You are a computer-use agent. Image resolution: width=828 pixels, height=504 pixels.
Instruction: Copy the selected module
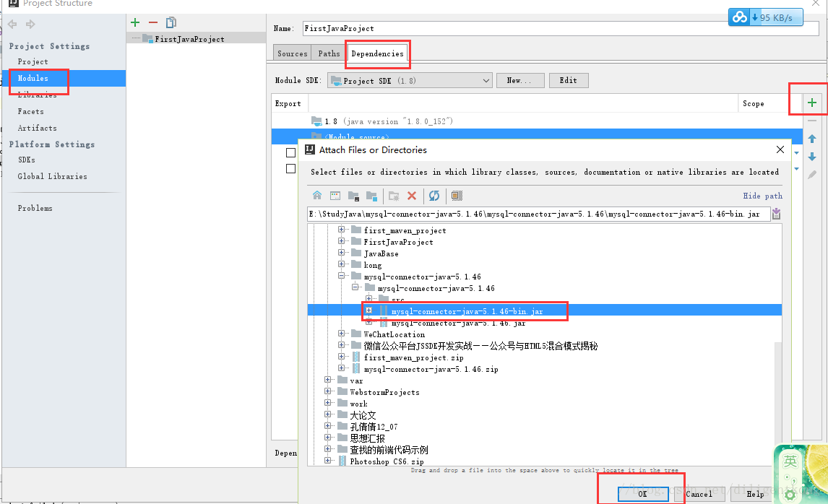pos(171,22)
